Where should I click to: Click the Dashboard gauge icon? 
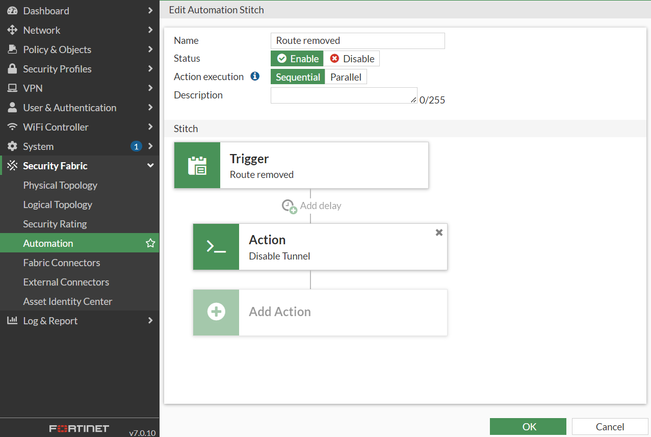(12, 11)
